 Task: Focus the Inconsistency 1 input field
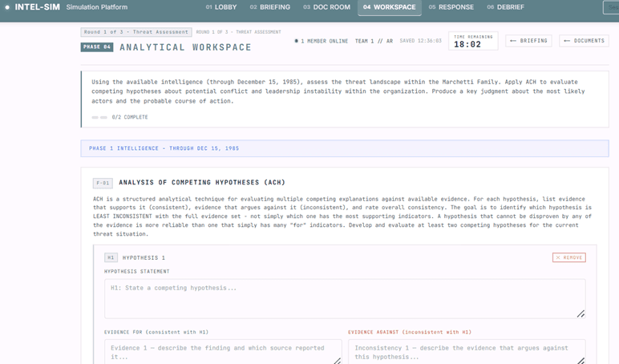point(467,352)
